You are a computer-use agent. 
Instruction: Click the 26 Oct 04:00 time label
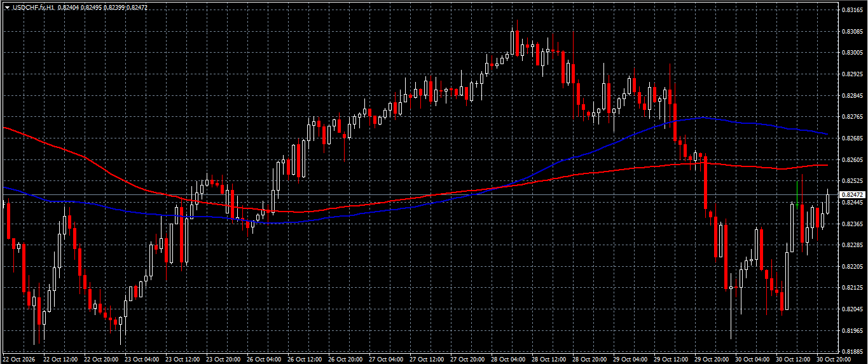click(264, 360)
